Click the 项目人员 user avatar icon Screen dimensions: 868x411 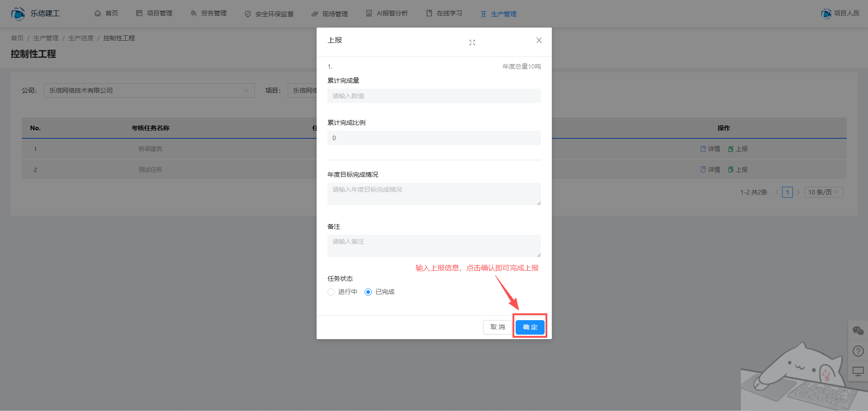click(826, 14)
